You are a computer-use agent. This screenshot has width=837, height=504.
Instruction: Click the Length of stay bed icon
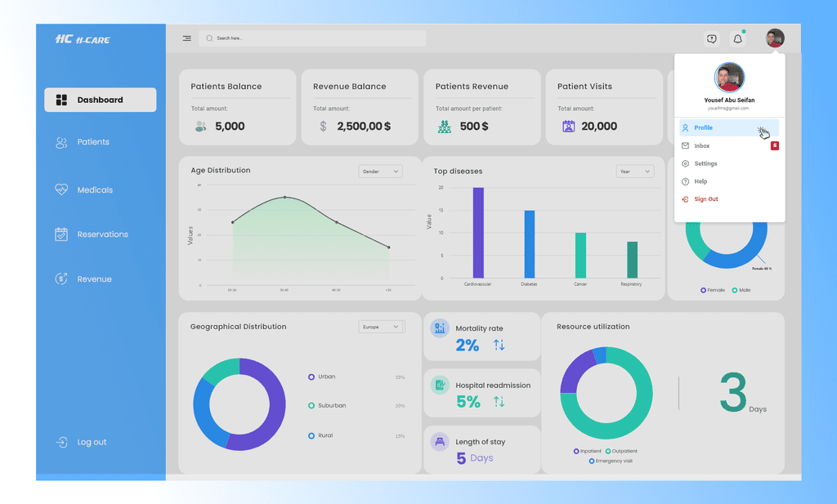pos(440,442)
